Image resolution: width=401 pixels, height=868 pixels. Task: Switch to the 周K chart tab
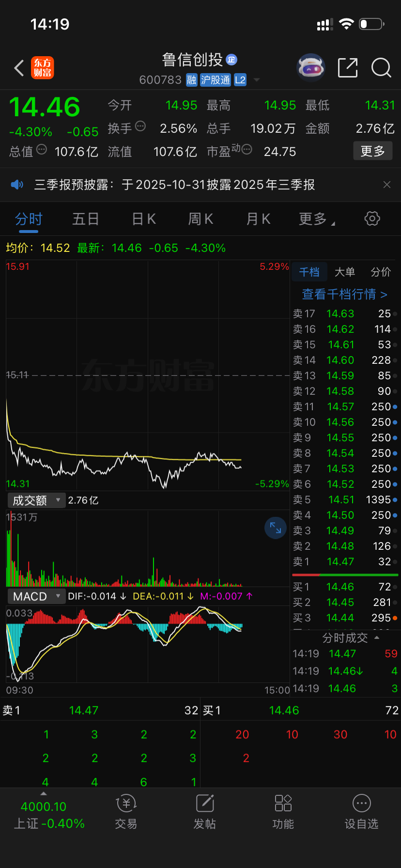200,219
